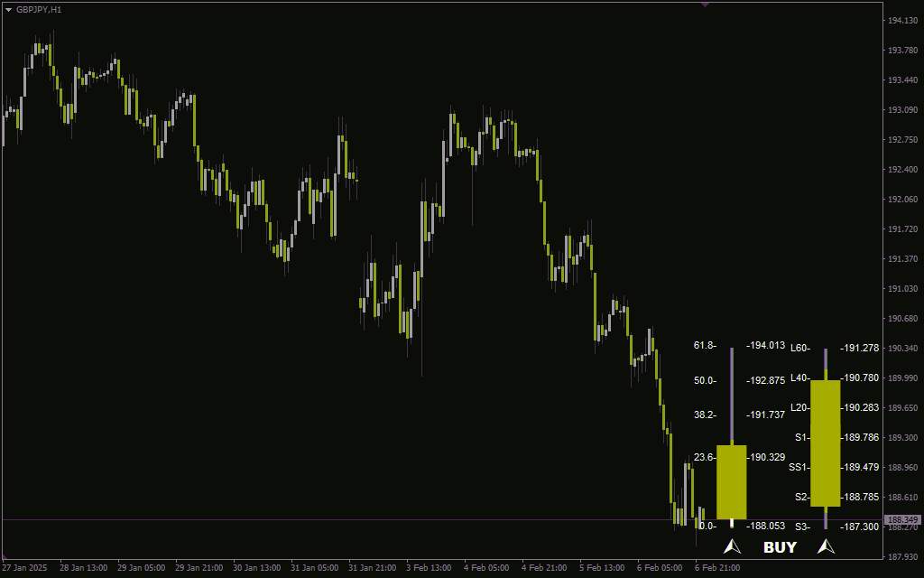Click the 23.6 retracement level marker
This screenshot has height=578, width=924.
705,457
